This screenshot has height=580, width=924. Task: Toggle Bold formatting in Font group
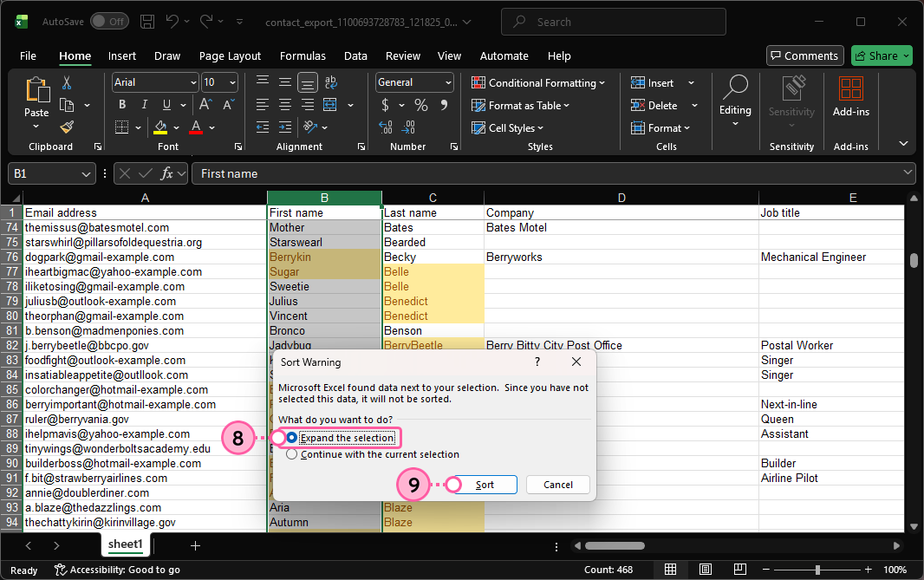click(122, 105)
